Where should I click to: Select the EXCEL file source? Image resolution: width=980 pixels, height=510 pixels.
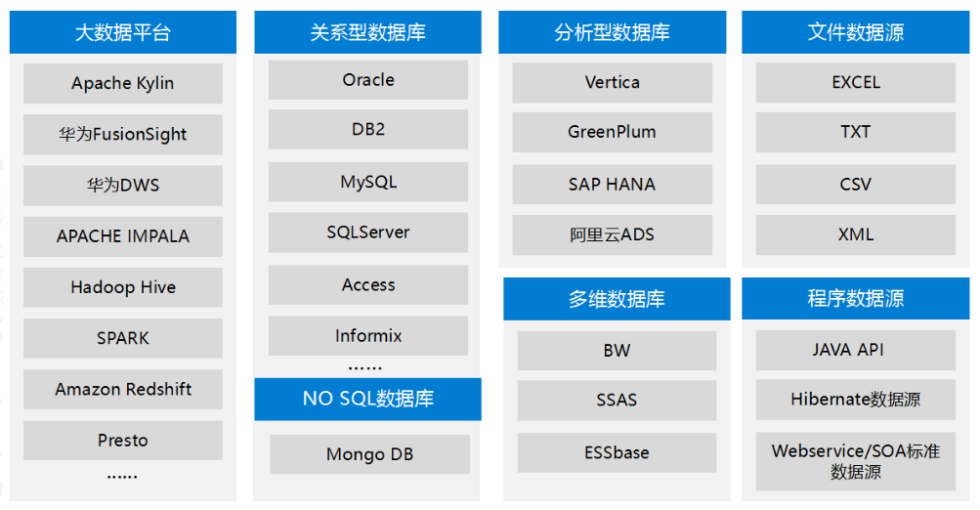856,82
